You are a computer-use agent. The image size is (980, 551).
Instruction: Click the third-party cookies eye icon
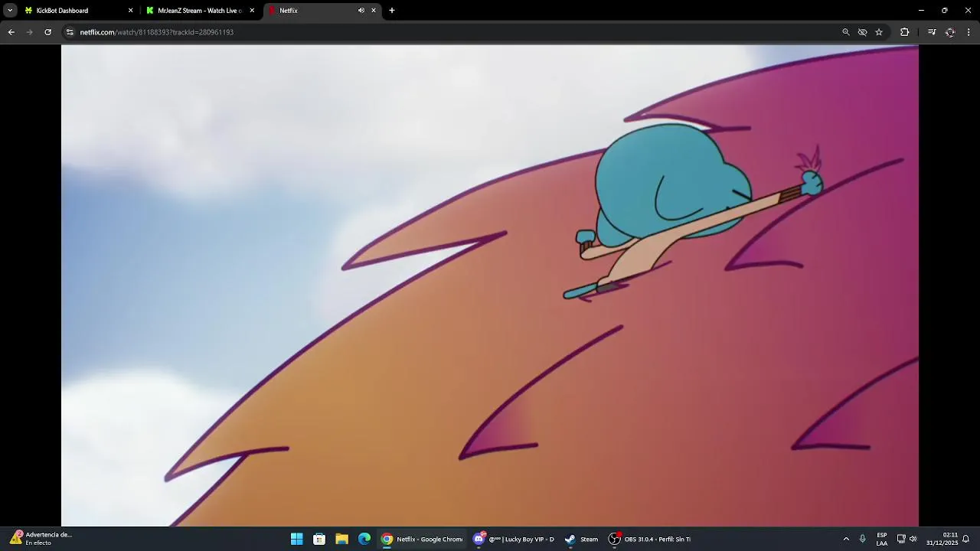coord(862,32)
